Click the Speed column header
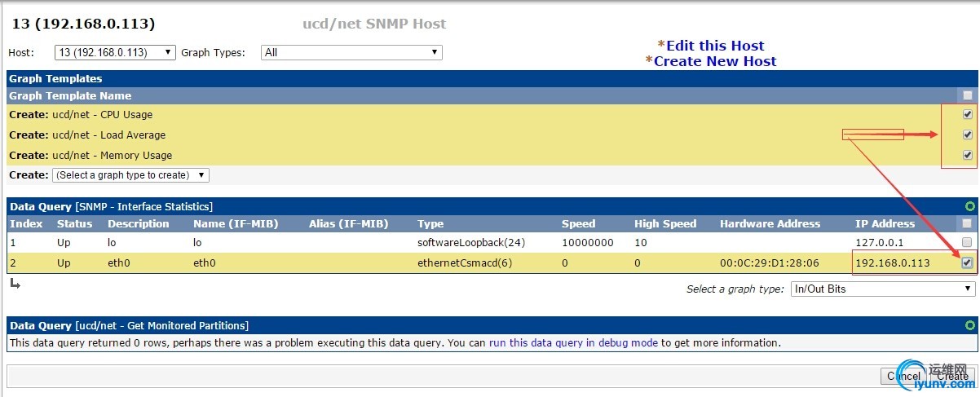 [578, 223]
